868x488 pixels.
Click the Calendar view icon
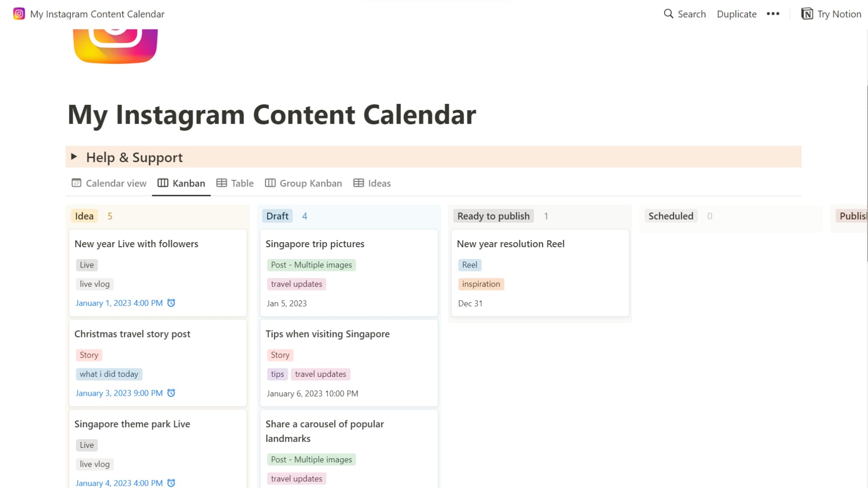[76, 183]
